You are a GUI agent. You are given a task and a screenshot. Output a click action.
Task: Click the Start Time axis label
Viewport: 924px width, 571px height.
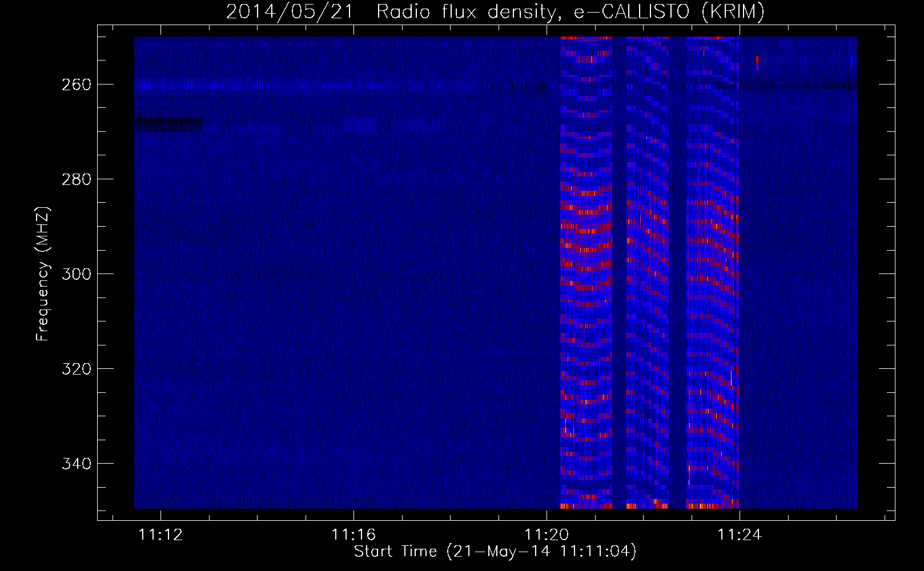coord(495,552)
